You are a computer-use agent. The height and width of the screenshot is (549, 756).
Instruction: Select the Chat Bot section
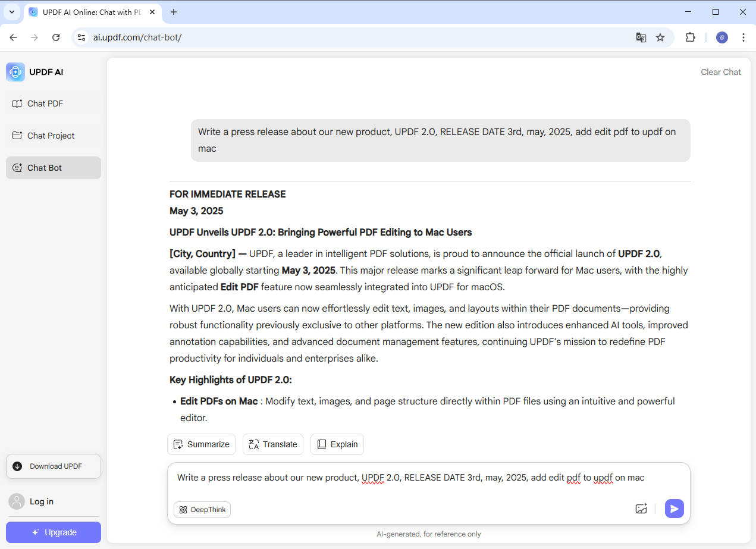tap(54, 168)
